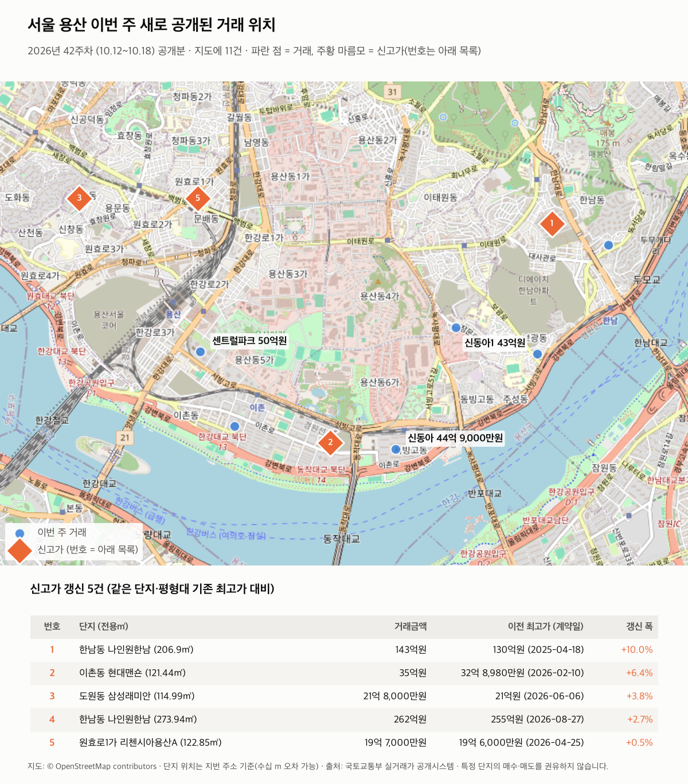688x784 pixels.
Task: Click legend text 이번 주 거래
Action: coord(62,532)
